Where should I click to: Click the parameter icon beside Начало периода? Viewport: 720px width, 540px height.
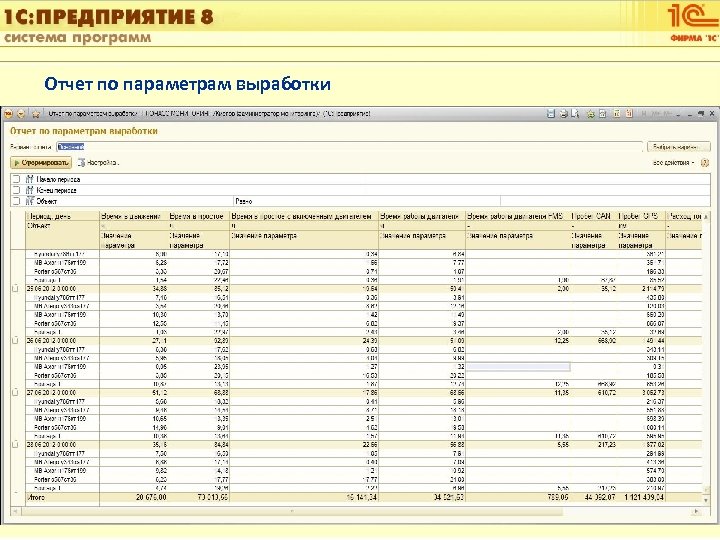coord(30,179)
